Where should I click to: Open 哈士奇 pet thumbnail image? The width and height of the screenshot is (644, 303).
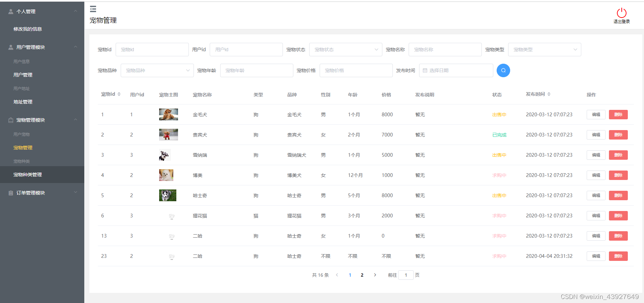click(x=168, y=195)
